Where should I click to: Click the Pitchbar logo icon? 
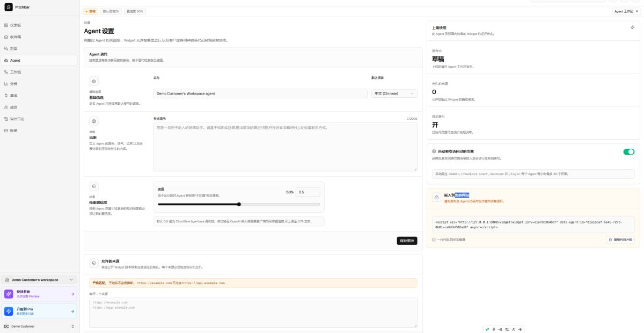pyautogui.click(x=8, y=8)
